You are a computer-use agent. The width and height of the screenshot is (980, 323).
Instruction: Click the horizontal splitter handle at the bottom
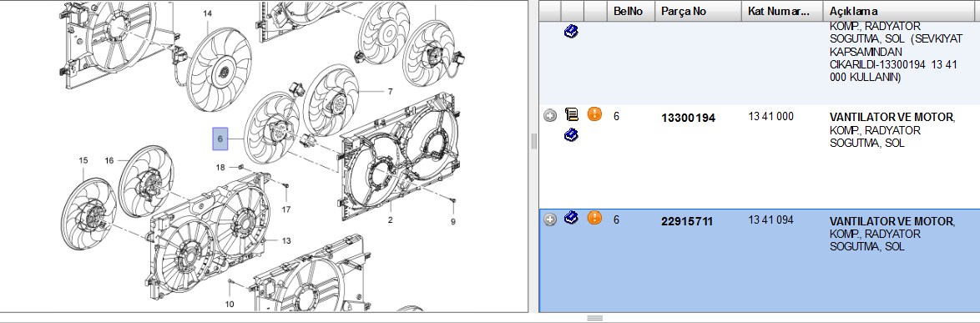595,318
